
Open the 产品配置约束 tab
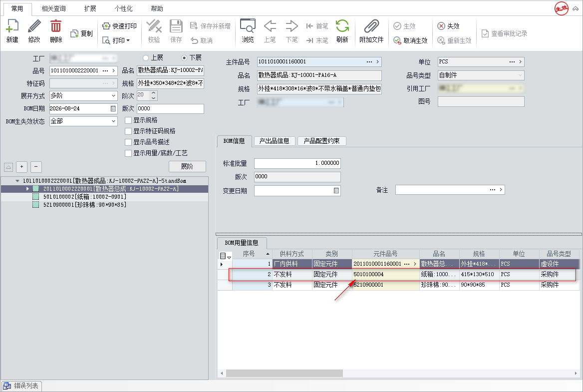[x=321, y=141]
